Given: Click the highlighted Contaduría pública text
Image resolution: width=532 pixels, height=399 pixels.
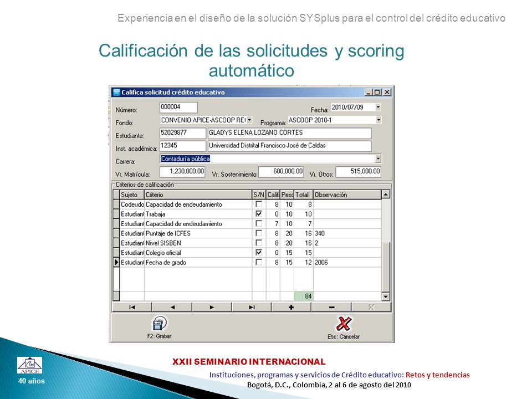Looking at the screenshot, I should (185, 158).
